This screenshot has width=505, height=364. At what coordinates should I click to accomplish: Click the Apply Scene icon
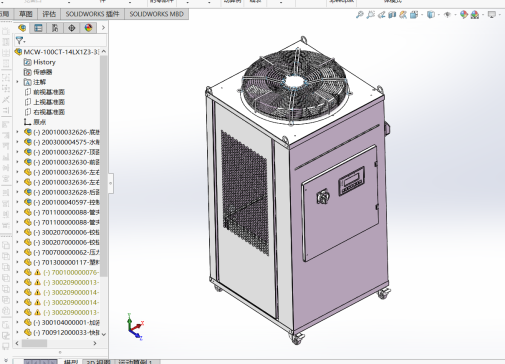coord(475,15)
